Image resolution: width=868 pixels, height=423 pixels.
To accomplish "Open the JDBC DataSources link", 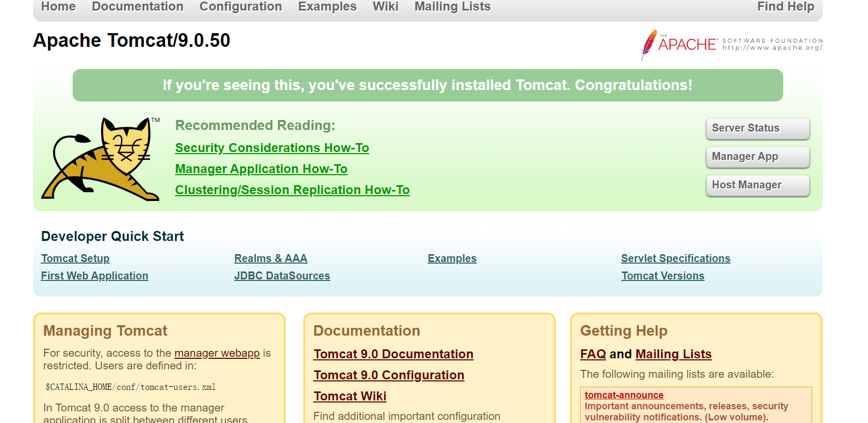I will tap(282, 276).
